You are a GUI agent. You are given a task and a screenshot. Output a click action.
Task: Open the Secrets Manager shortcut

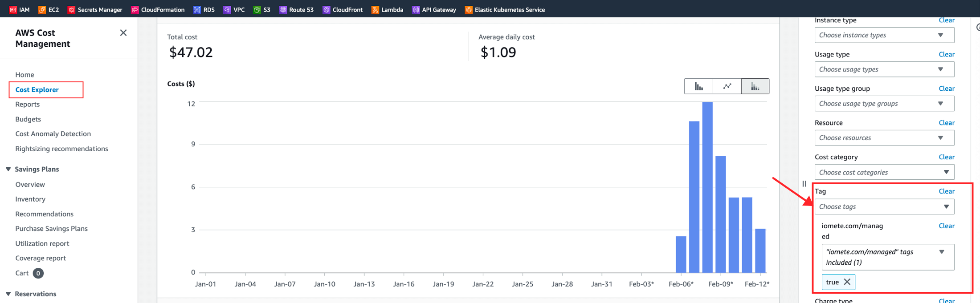(95, 9)
